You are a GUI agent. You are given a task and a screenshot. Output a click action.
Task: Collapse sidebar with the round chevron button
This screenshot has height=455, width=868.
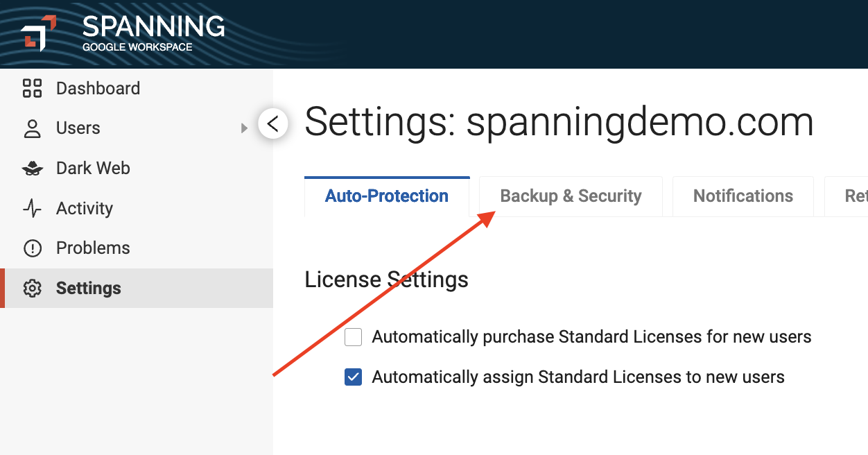(x=273, y=124)
